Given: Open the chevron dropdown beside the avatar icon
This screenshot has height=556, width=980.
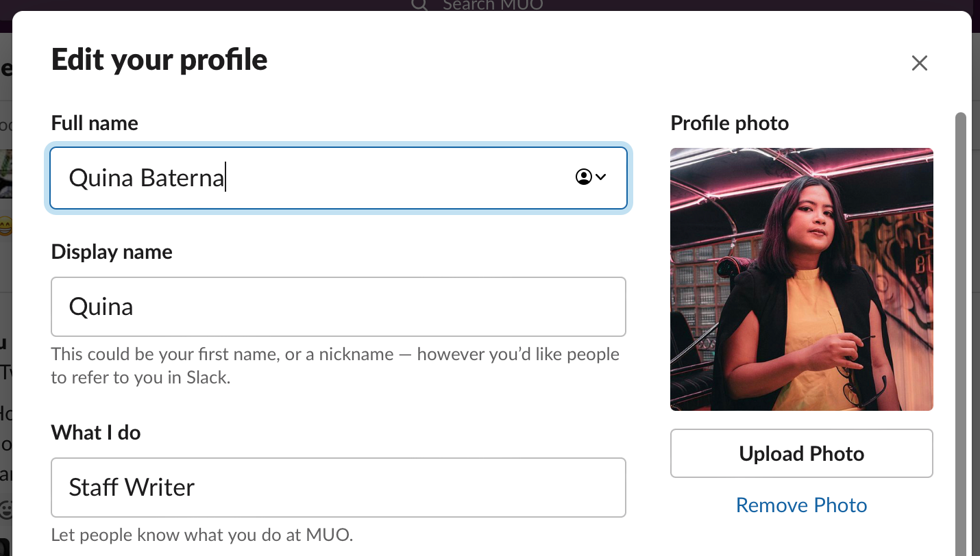Looking at the screenshot, I should point(601,177).
